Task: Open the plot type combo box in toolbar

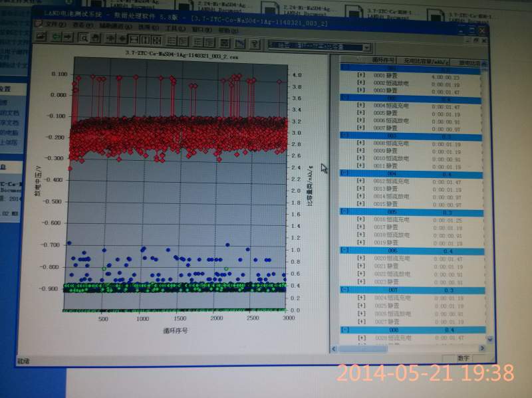Action: tap(319, 46)
